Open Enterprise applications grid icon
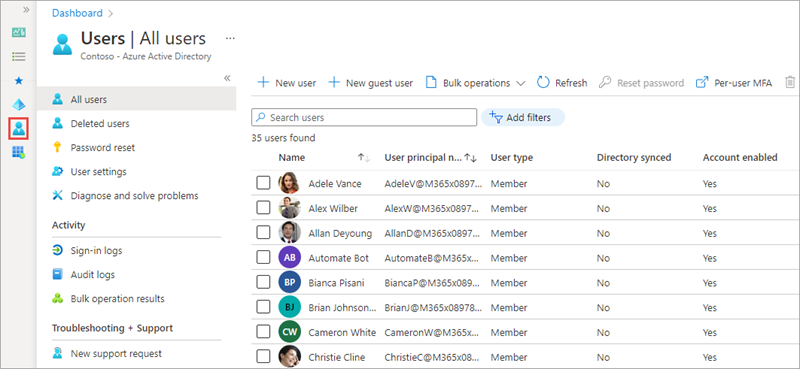800x369 pixels. pos(19,152)
